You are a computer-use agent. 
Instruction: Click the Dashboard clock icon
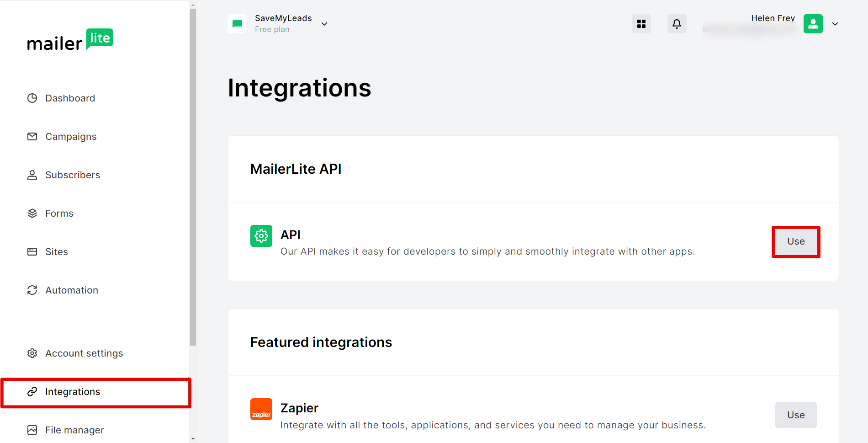[x=32, y=98]
